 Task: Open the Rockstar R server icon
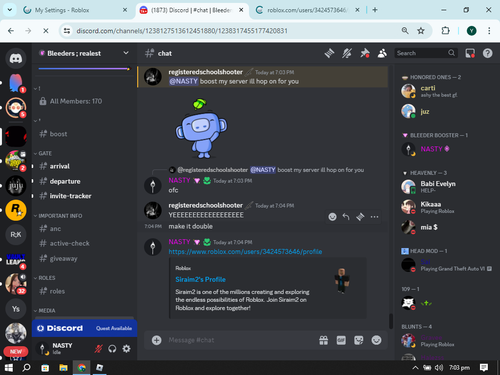click(16, 210)
